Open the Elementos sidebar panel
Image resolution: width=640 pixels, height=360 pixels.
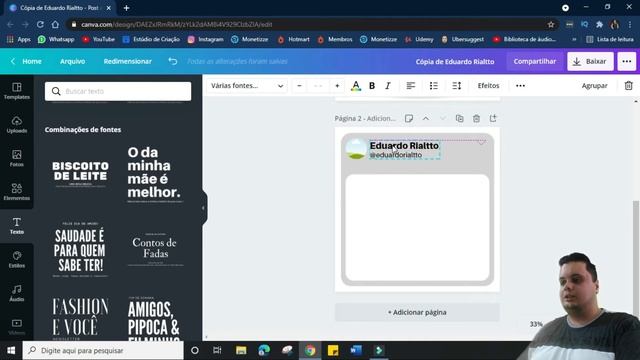tap(17, 192)
